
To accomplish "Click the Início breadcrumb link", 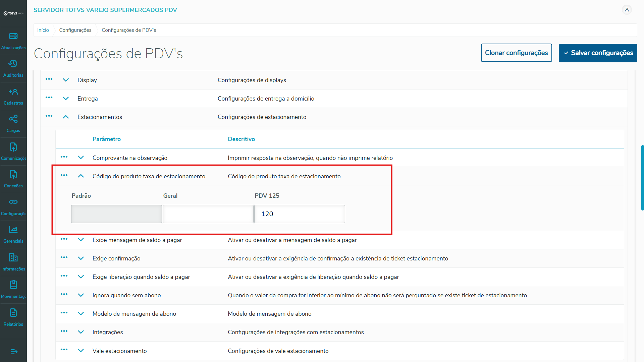I will pyautogui.click(x=43, y=30).
